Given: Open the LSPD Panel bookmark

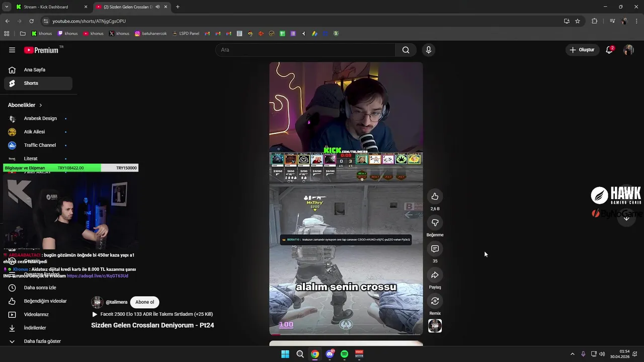Looking at the screenshot, I should (x=185, y=34).
